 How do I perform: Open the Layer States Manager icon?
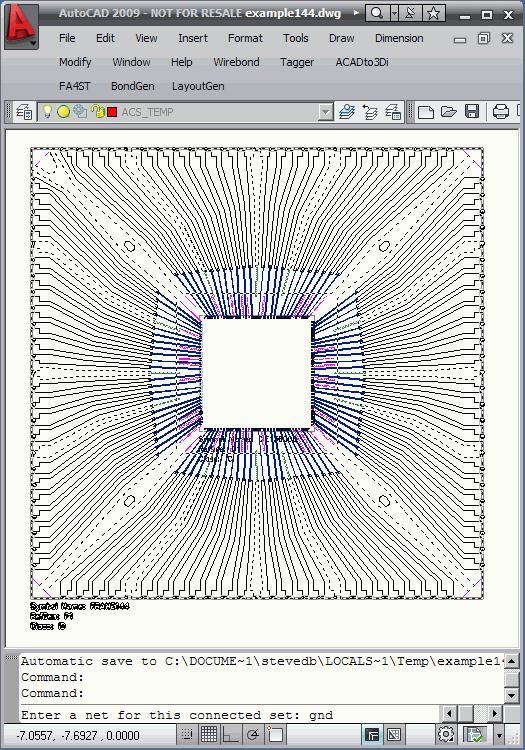[x=393, y=112]
